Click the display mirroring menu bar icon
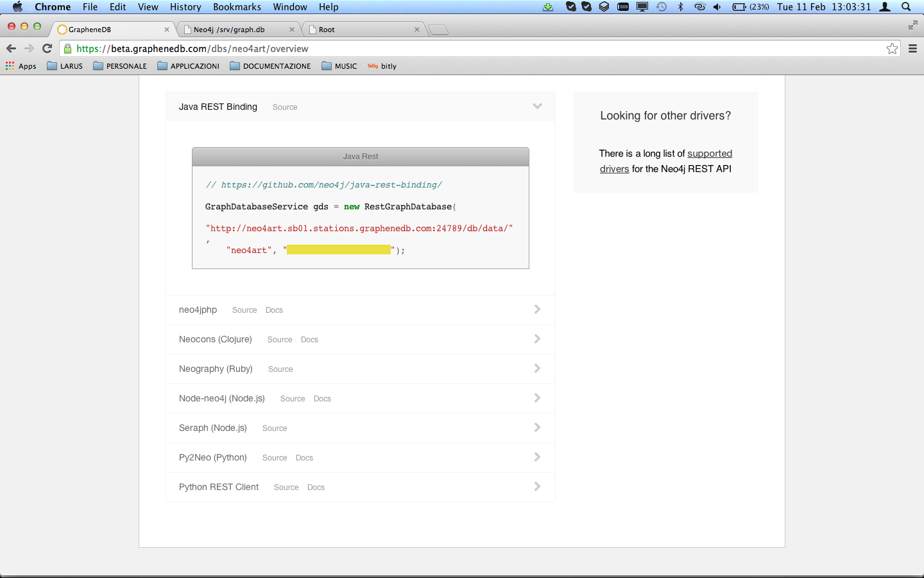The image size is (924, 578). point(642,7)
